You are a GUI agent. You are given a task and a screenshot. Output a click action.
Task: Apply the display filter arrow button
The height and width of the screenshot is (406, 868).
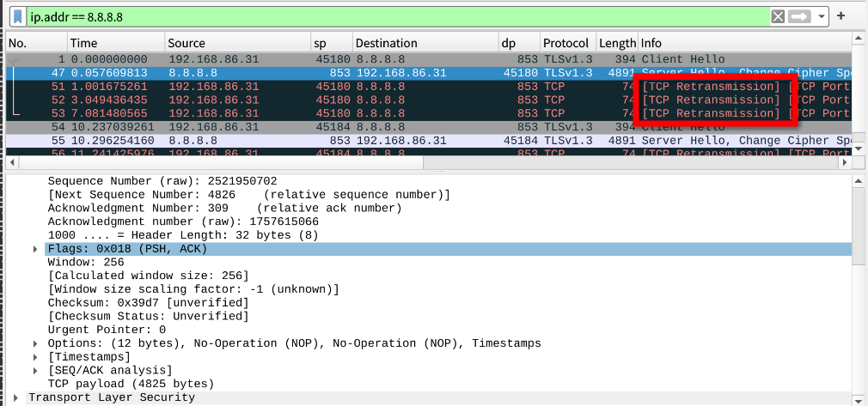point(798,16)
